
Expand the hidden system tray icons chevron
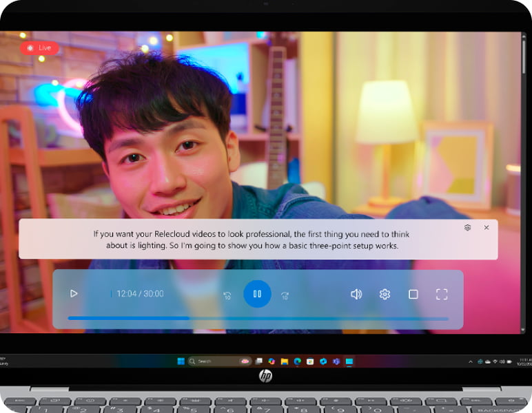(471, 362)
